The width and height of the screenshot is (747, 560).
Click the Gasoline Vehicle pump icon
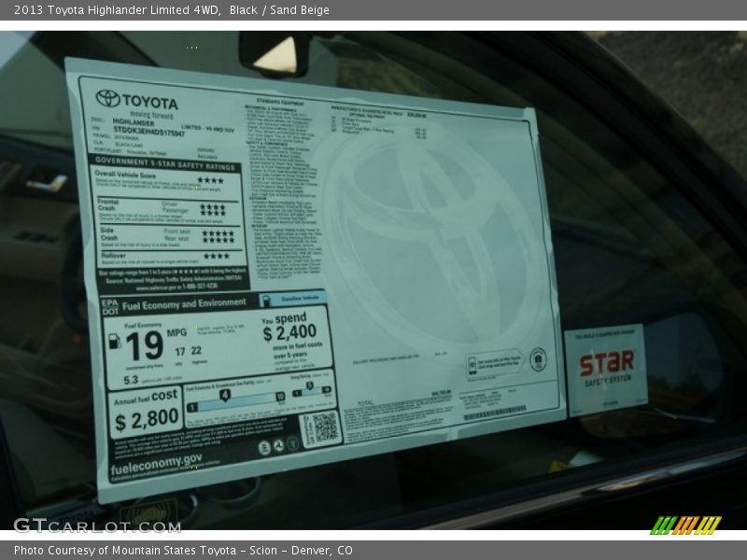pyautogui.click(x=266, y=301)
